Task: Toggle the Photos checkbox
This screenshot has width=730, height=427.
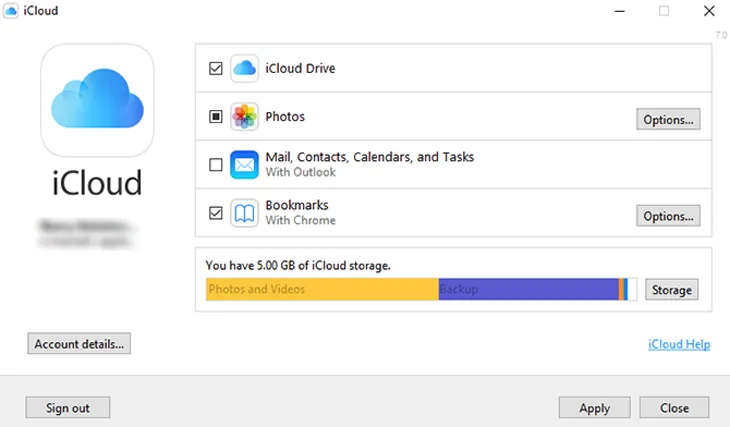Action: (x=216, y=117)
